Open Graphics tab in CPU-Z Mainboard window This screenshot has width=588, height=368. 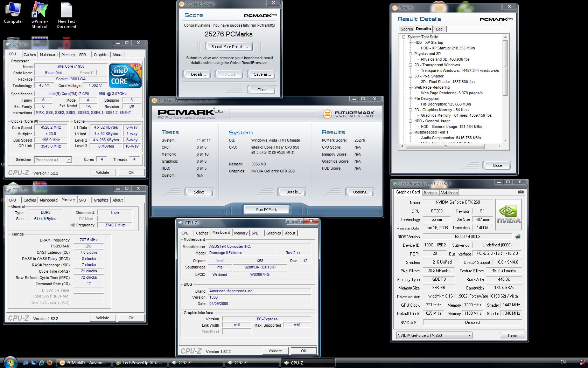click(x=273, y=233)
